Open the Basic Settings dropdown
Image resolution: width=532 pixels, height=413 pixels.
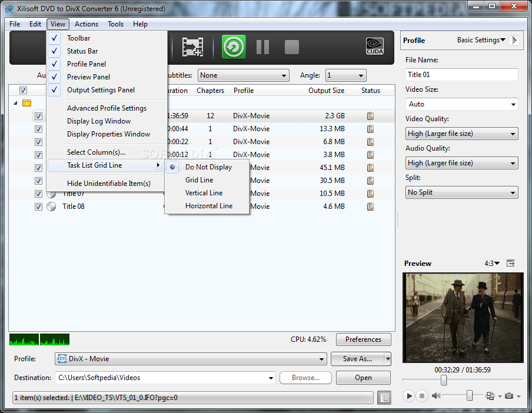tap(481, 40)
